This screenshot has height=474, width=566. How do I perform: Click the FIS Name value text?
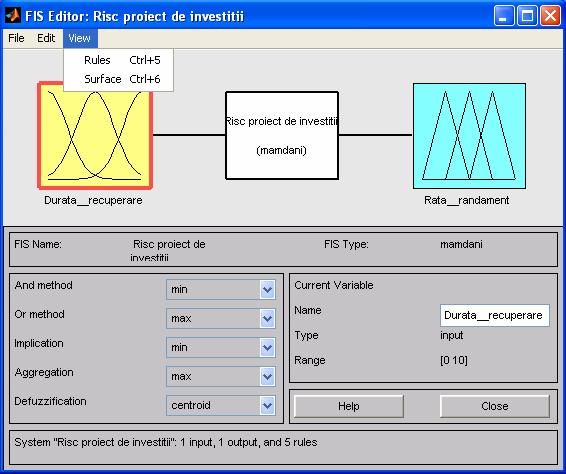[x=168, y=251]
